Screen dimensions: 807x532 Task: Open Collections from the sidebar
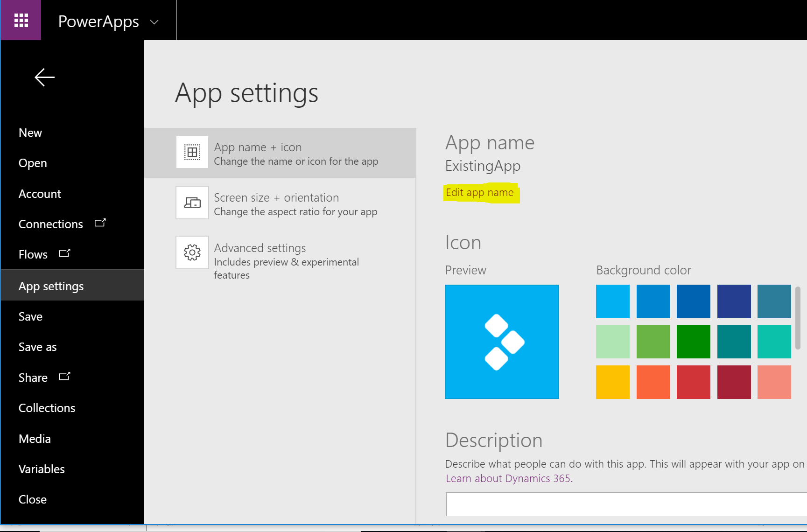coord(47,408)
